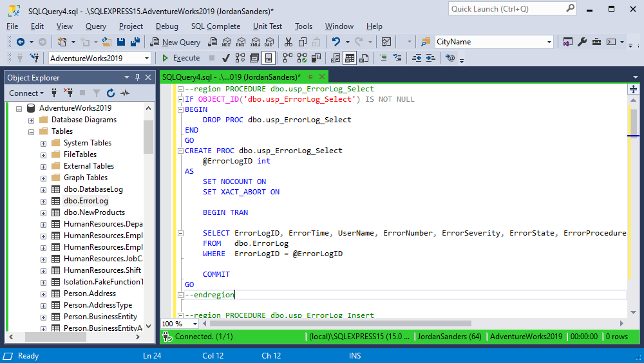
Task: Collapse the AdventureWorks2019 database node
Action: pos(19,109)
